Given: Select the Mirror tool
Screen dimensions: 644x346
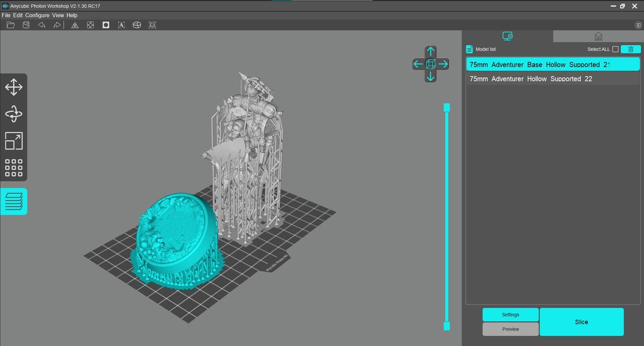Looking at the screenshot, I should click(x=75, y=25).
